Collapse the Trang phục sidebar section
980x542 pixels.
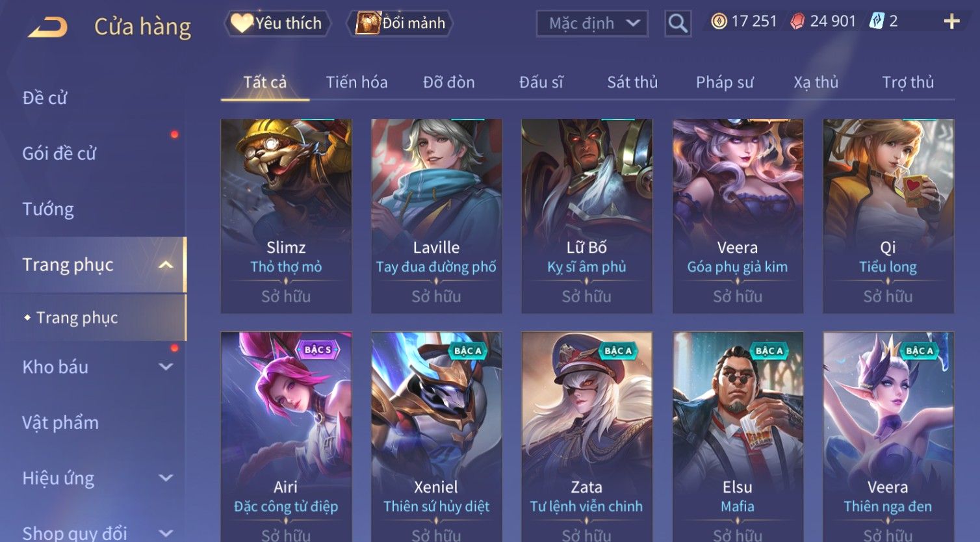tap(166, 265)
